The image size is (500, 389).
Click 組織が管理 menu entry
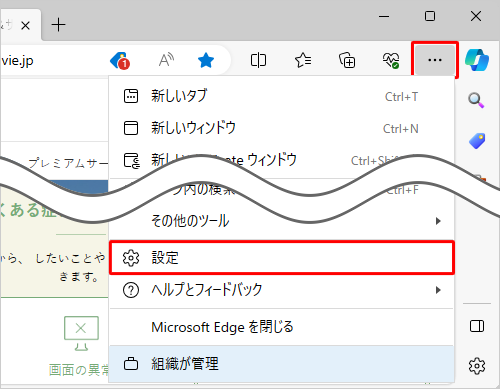tap(282, 364)
